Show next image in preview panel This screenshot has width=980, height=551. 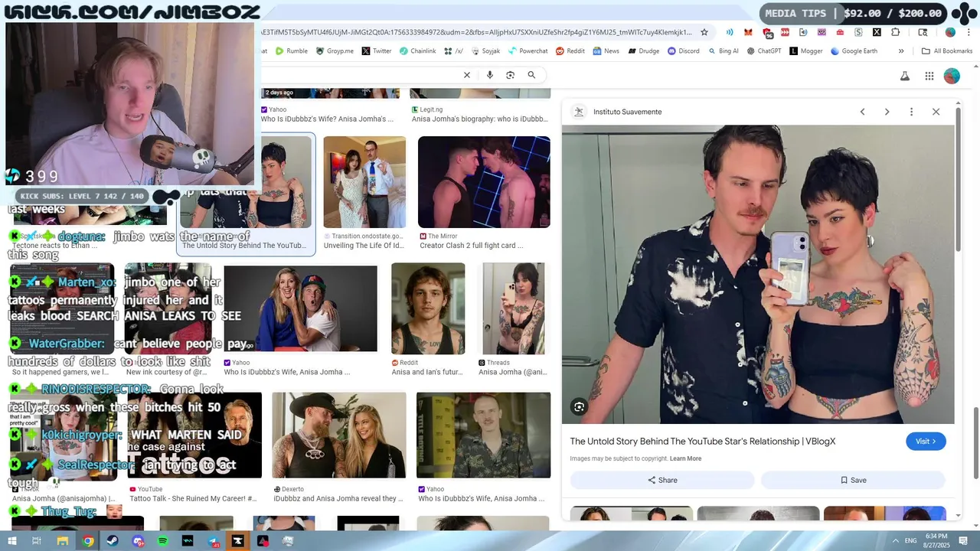pos(887,112)
